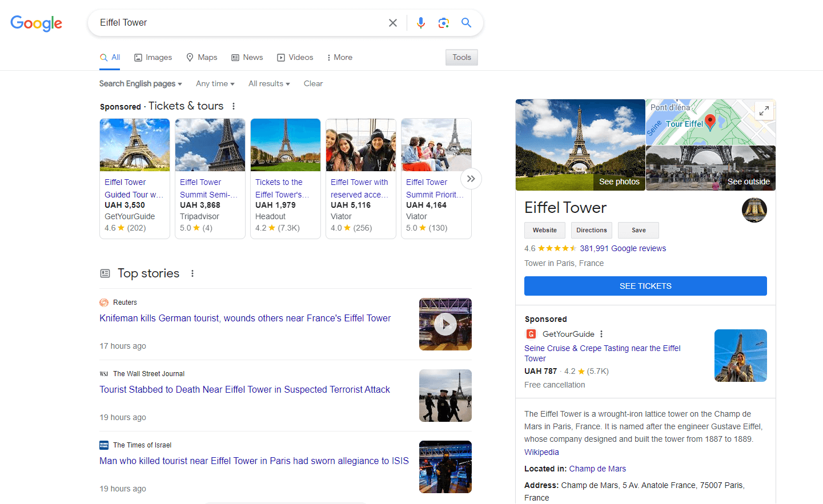The height and width of the screenshot is (504, 823).
Task: Switch to the Videos tab
Action: click(295, 58)
